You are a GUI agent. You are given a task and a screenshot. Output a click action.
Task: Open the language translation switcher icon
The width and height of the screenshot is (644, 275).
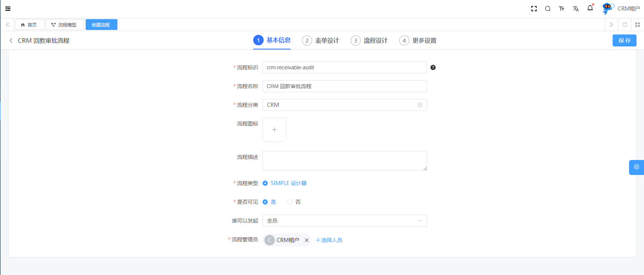(576, 9)
